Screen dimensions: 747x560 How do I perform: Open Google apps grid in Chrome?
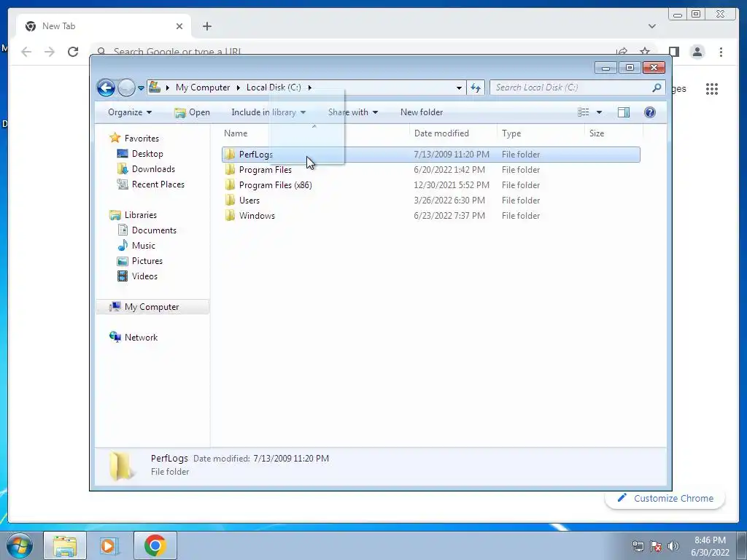(x=712, y=88)
